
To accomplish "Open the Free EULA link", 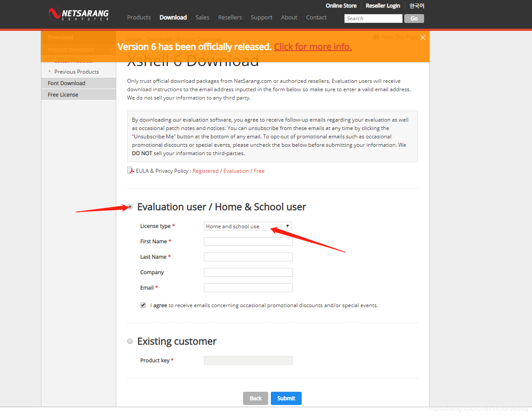I will point(259,171).
